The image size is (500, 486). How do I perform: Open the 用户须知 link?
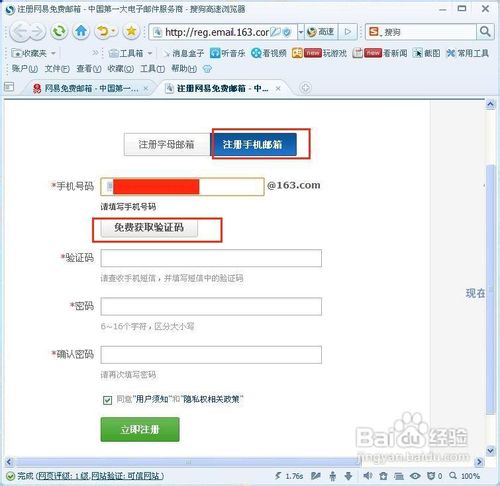coord(152,399)
